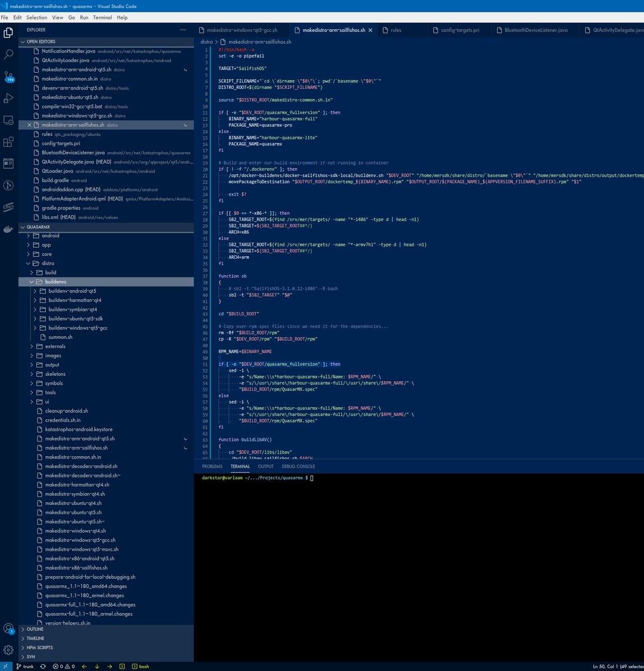Click the synchronize changes icon in status bar
644x671 pixels.
pos(43,667)
